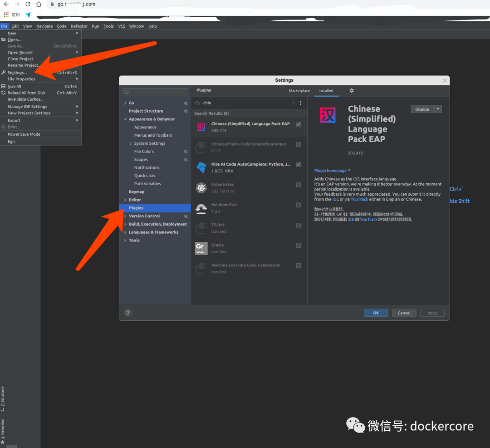Switch to the Marketplace tab
Image resolution: width=490 pixels, height=448 pixels.
[x=299, y=91]
